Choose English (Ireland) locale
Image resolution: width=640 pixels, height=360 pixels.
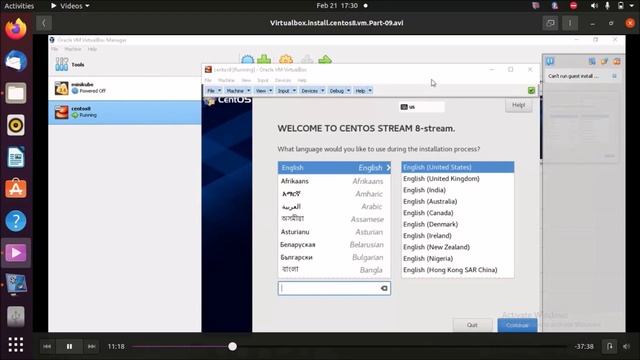(x=458, y=236)
